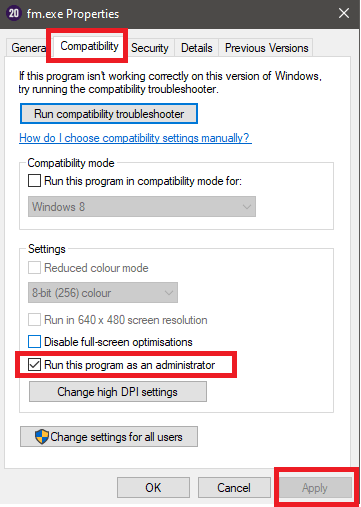Uncheck Run this program as an administrator
This screenshot has width=361, height=507.
coord(34,364)
